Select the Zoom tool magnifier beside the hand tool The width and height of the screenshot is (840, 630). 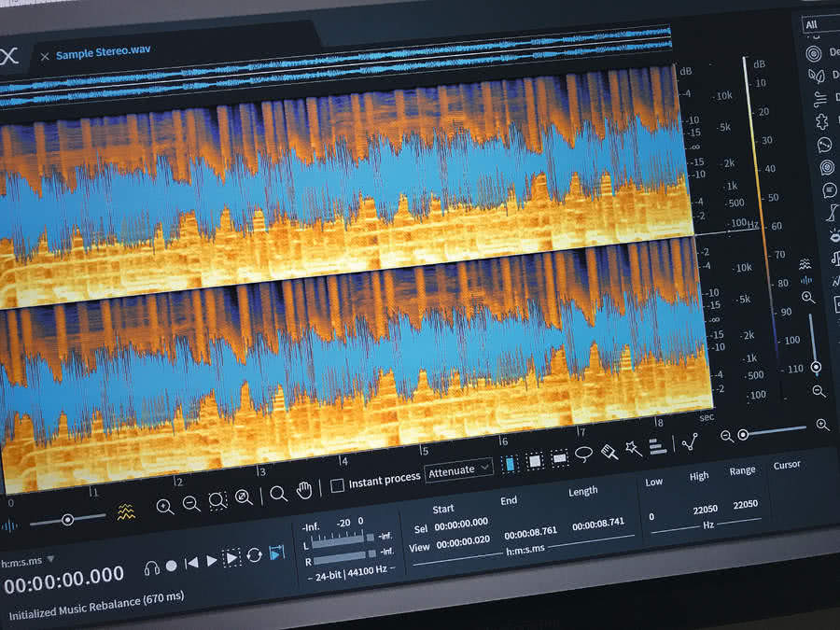pyautogui.click(x=278, y=494)
